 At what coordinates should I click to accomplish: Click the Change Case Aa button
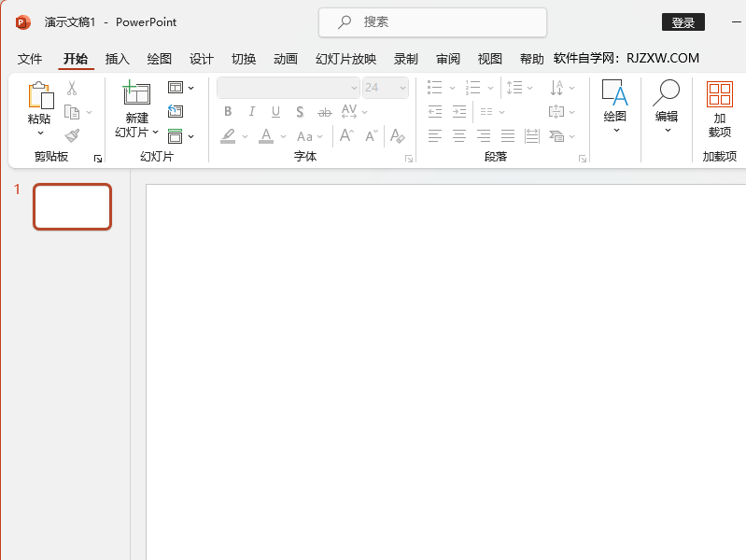point(305,137)
